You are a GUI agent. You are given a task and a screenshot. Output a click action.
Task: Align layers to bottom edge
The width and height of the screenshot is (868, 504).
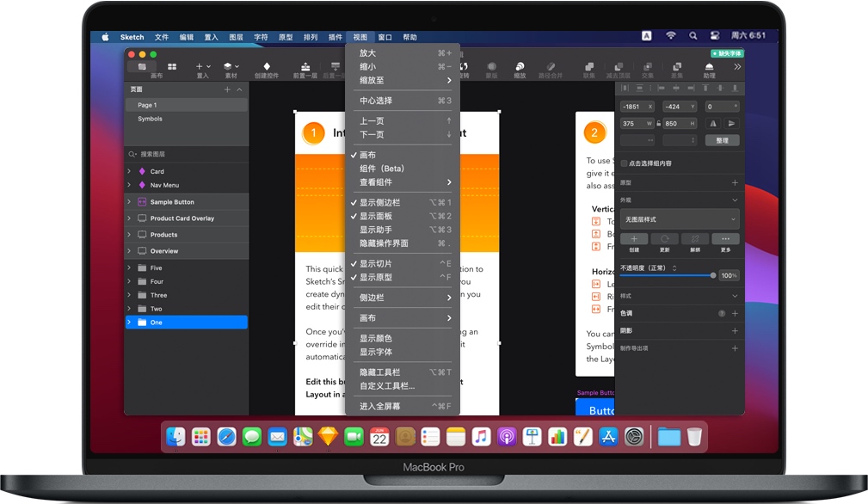[x=735, y=88]
